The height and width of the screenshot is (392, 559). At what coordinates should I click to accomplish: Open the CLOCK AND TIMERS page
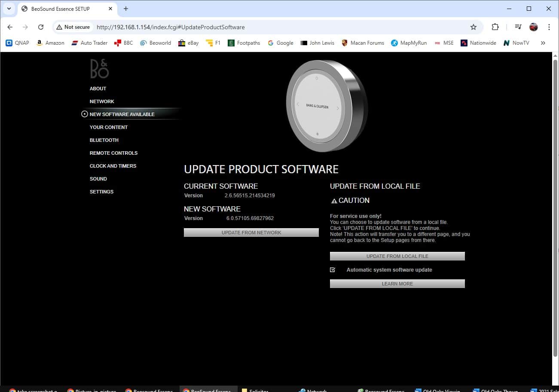[113, 166]
